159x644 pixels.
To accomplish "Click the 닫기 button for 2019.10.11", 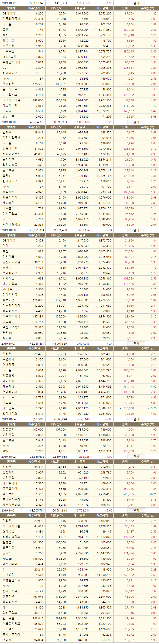I will [x=136, y=3].
